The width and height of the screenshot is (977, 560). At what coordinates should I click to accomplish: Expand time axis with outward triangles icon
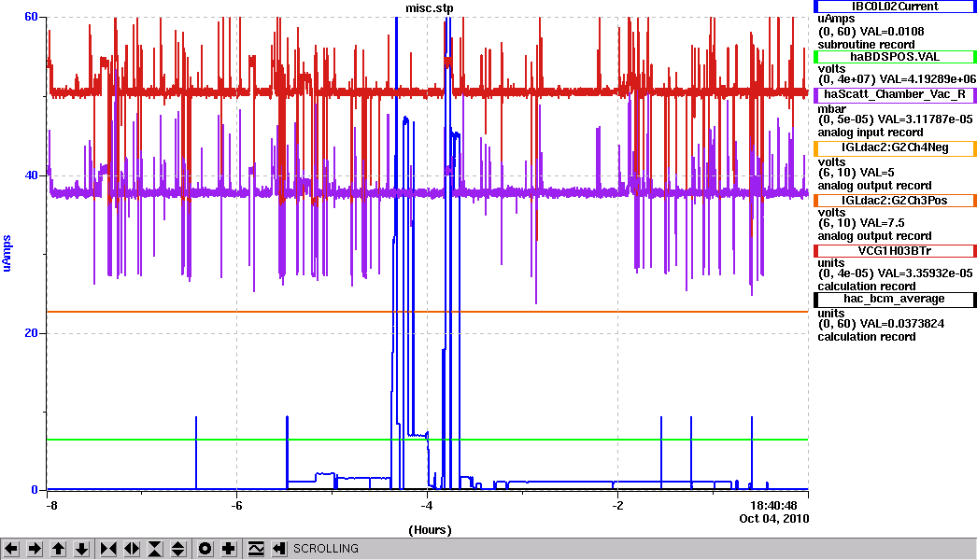132,549
